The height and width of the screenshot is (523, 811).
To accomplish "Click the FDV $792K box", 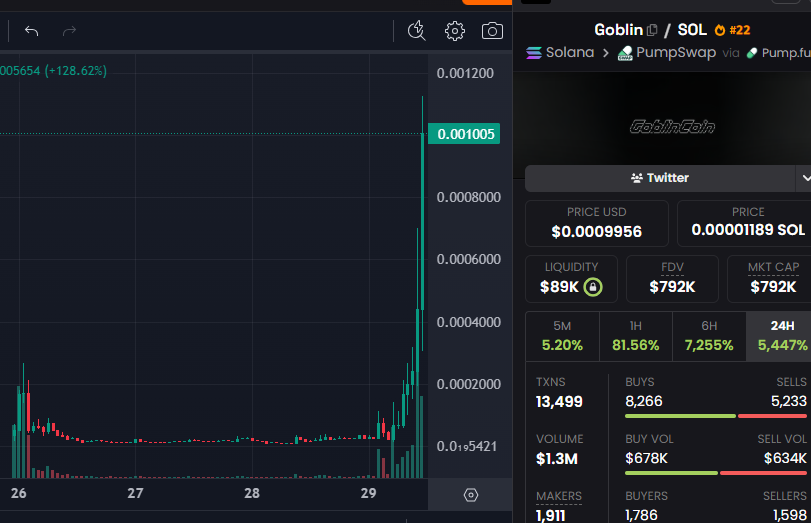I will (x=672, y=279).
